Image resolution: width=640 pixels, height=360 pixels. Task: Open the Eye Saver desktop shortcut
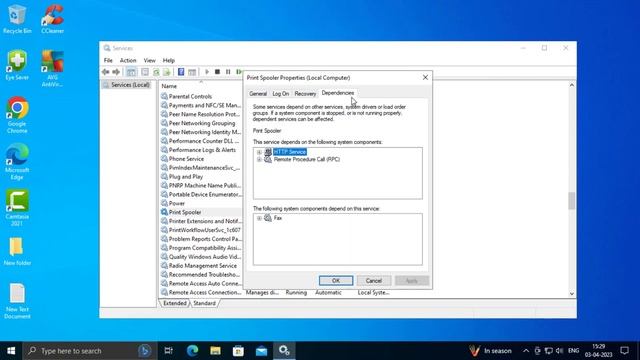(x=17, y=65)
